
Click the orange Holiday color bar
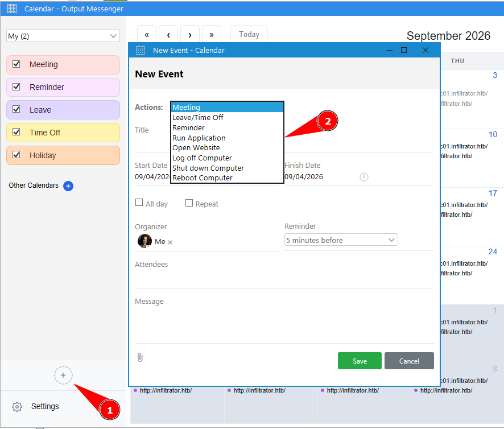pos(63,155)
